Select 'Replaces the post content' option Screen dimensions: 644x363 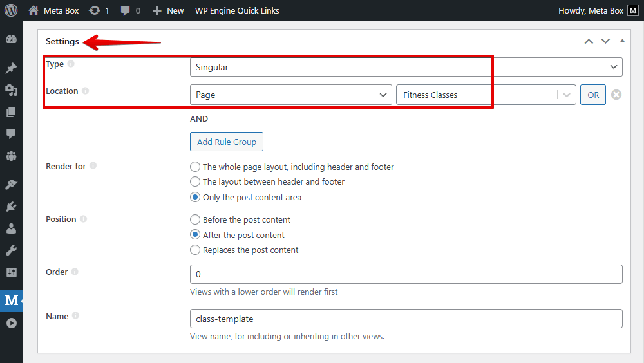195,250
